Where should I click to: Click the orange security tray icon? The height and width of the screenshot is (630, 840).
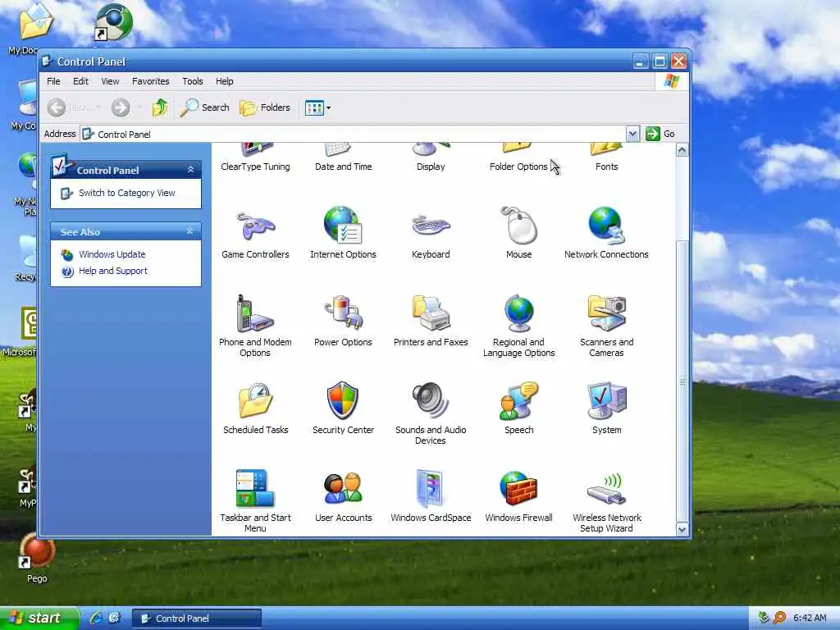[780, 618]
